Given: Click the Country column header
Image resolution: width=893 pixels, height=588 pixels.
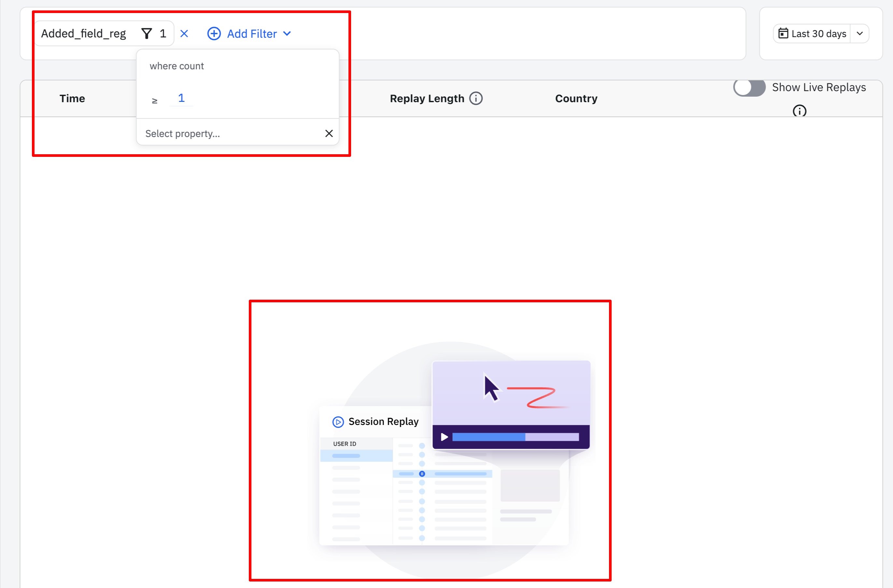Looking at the screenshot, I should coord(576,99).
